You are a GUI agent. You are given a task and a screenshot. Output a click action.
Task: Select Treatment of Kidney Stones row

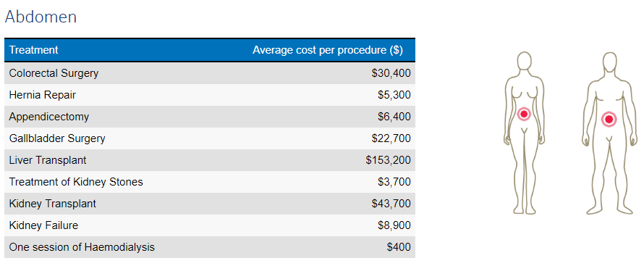click(x=210, y=182)
